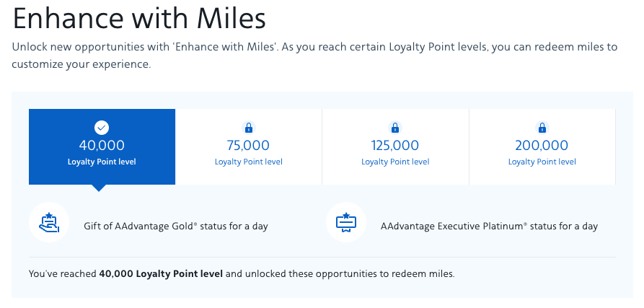Click the 'You've reached 40,000' status message

[242, 274]
